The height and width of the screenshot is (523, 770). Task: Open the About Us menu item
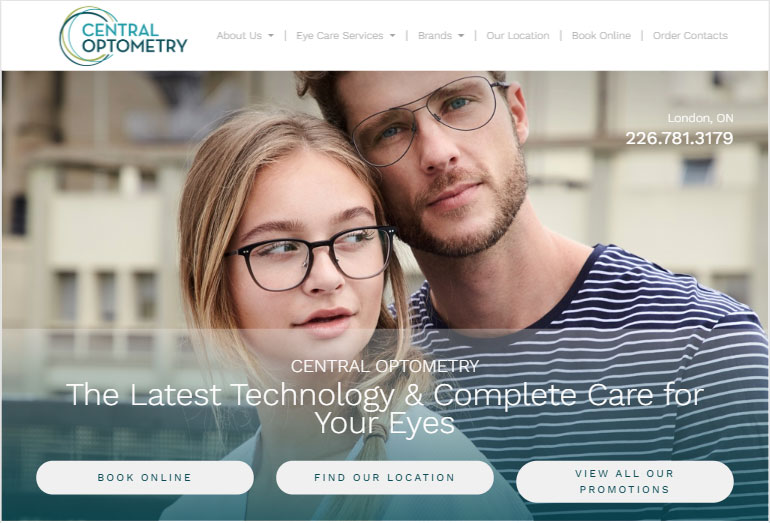pos(239,36)
